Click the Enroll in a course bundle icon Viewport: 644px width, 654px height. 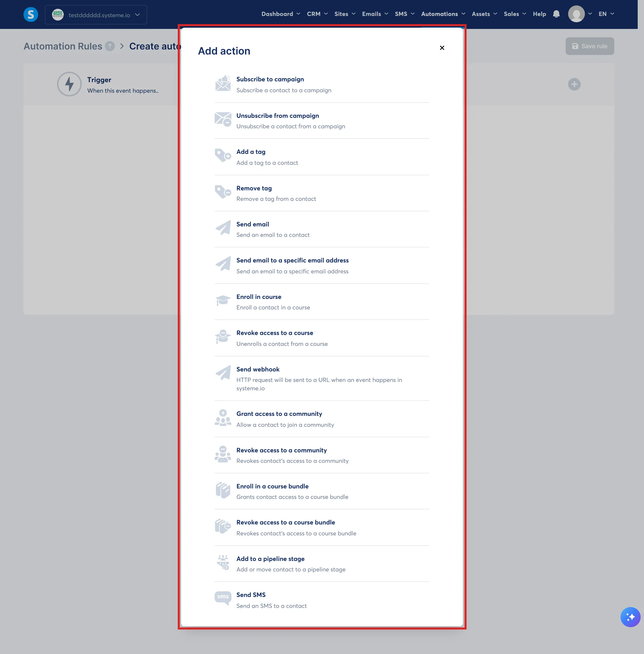click(223, 490)
